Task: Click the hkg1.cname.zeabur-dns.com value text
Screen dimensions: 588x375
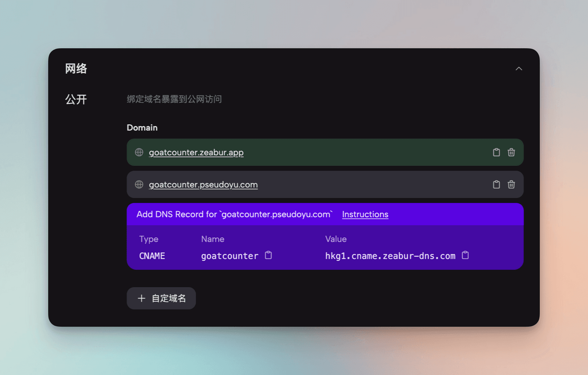Action: [x=390, y=256]
